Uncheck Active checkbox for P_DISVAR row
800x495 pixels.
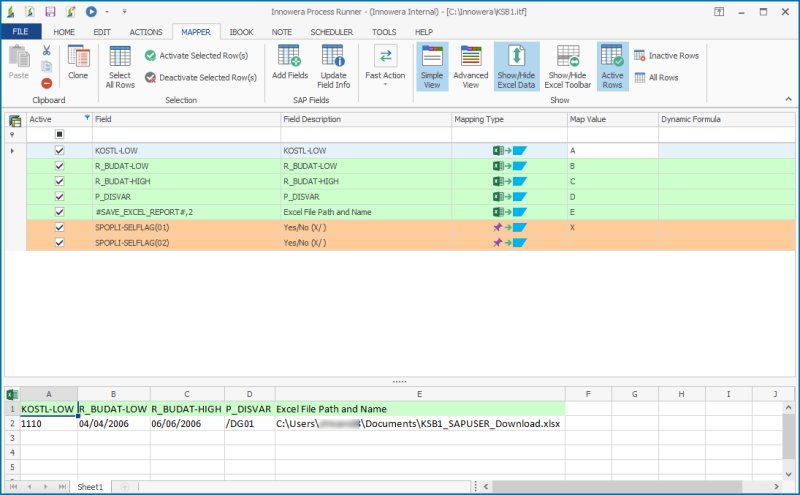[x=59, y=196]
